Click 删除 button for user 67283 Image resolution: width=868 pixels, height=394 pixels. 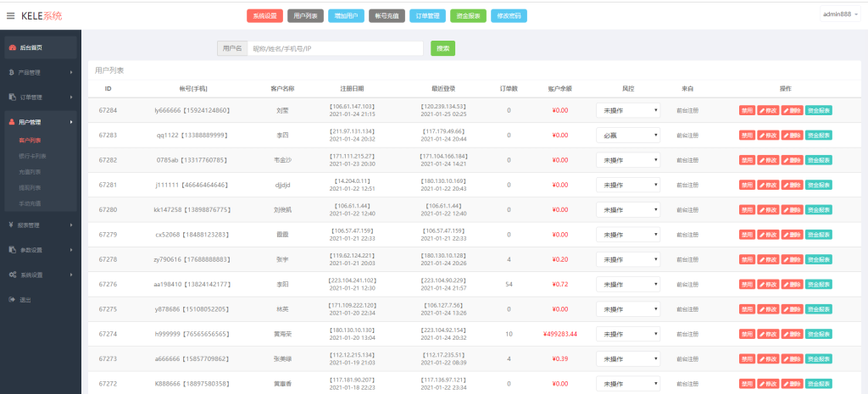point(792,135)
